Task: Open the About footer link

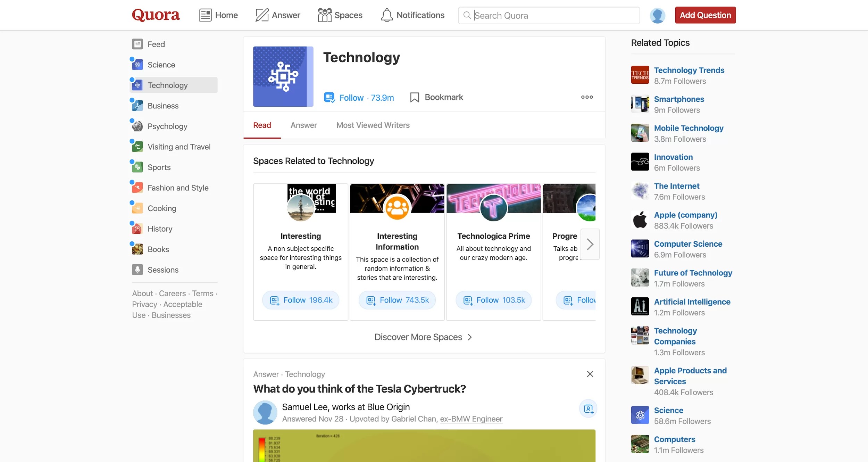Action: click(142, 294)
